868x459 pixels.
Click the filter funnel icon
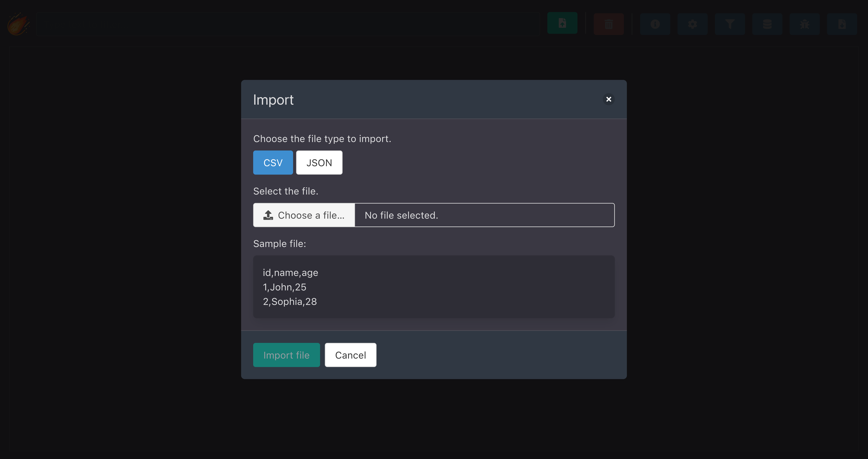(730, 24)
